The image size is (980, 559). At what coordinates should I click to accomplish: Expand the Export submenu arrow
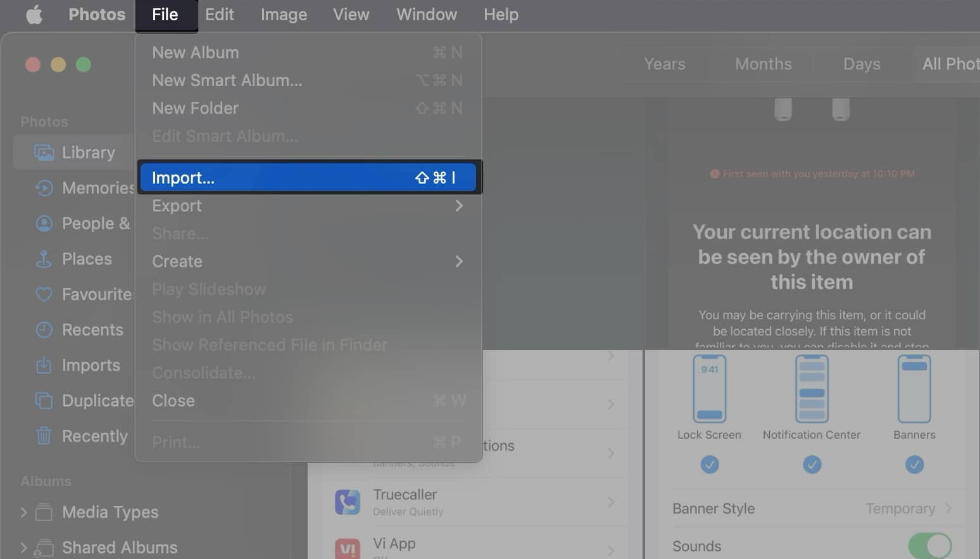point(459,206)
